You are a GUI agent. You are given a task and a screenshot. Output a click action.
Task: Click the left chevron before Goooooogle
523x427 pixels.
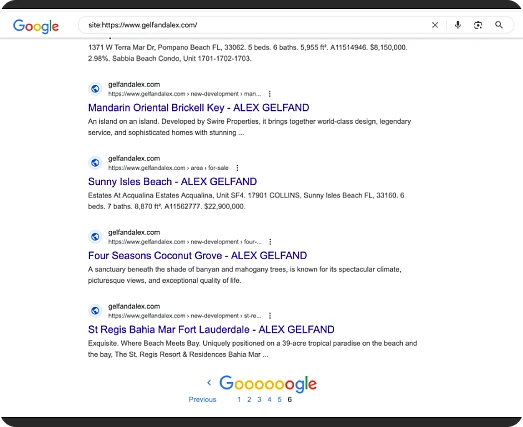point(209,383)
